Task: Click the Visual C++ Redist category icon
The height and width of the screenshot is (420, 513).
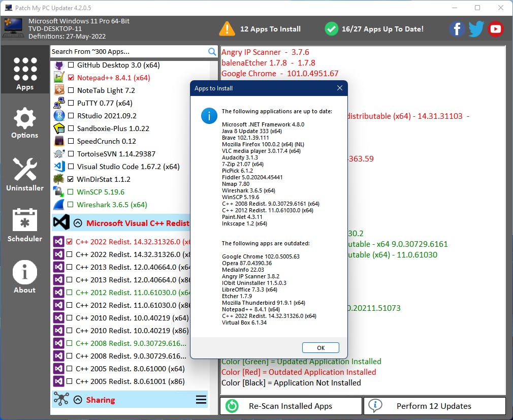Action: (x=61, y=222)
